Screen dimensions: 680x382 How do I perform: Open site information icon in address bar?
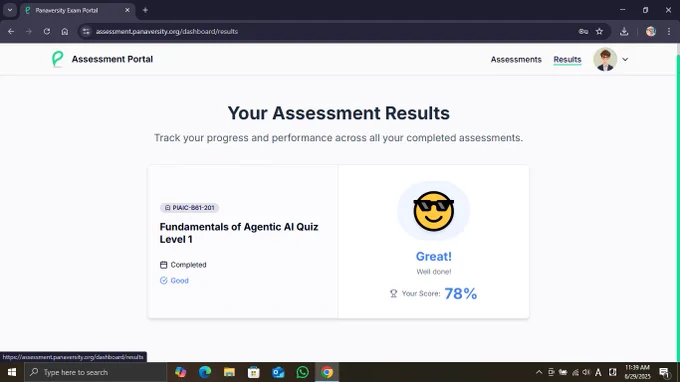click(x=86, y=31)
